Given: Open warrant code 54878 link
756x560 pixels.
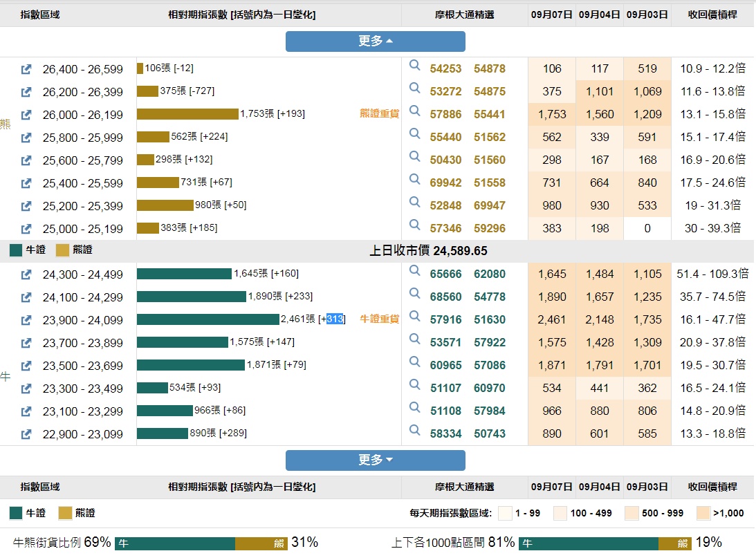Looking at the screenshot, I should [x=489, y=69].
